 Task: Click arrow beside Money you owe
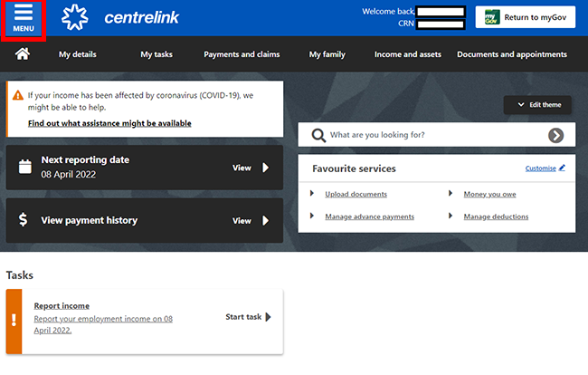tap(450, 193)
